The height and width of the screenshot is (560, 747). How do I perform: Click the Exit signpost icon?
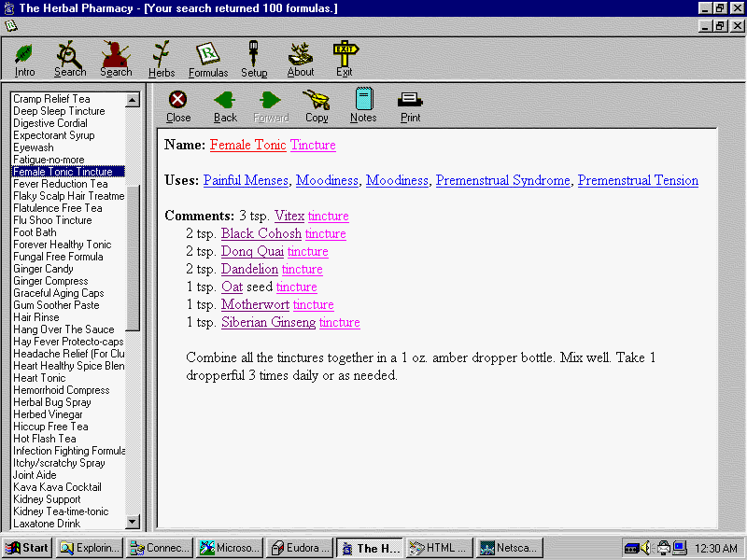[x=345, y=60]
